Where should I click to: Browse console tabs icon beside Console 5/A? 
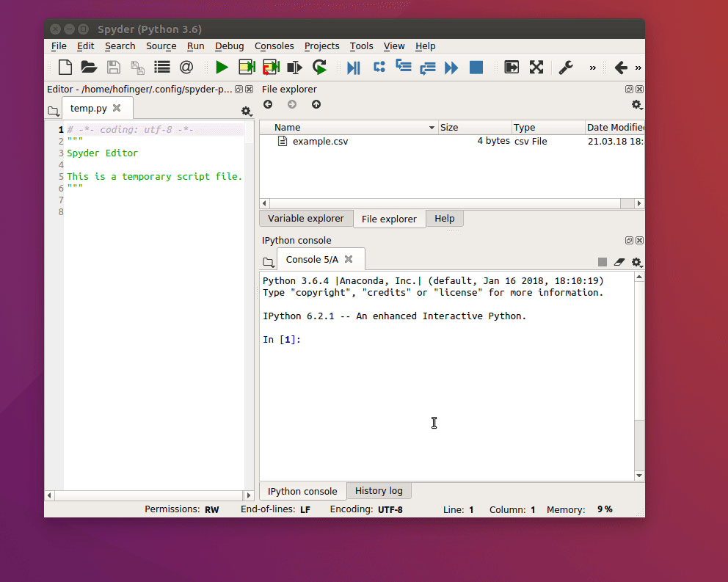(x=269, y=262)
